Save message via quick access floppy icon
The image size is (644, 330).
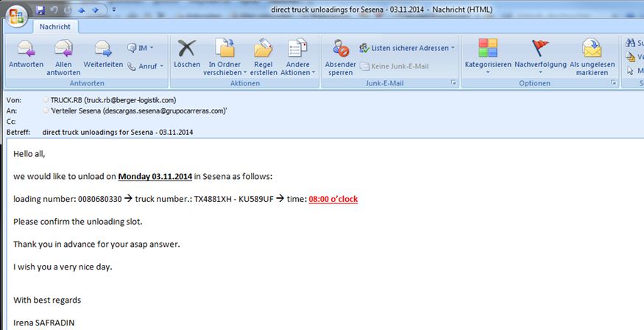click(40, 10)
